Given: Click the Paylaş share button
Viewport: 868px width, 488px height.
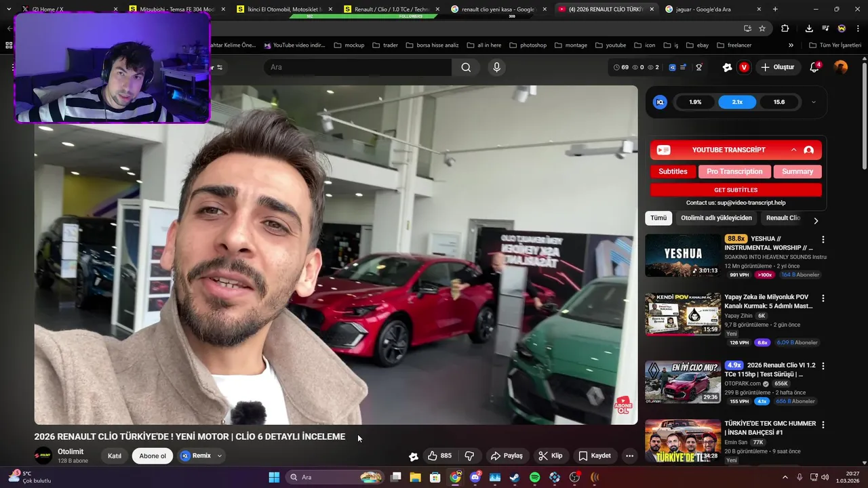Looking at the screenshot, I should [x=507, y=455].
